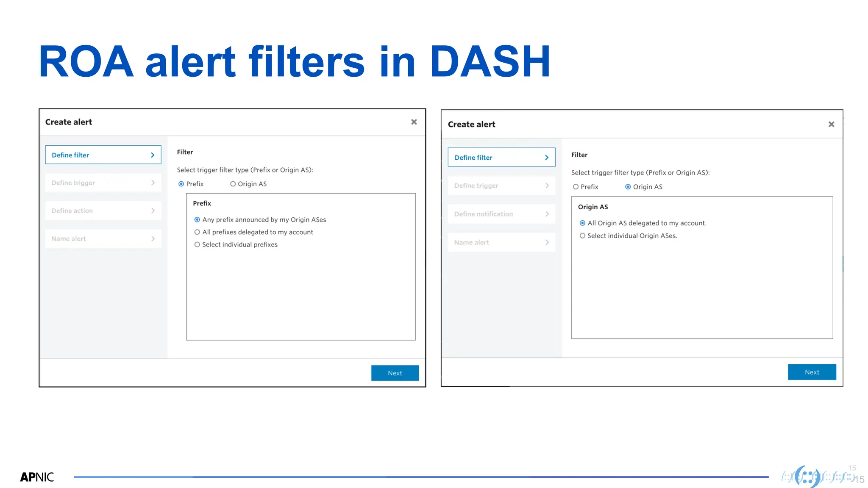Open Define filter step in left dialog
Image resolution: width=868 pixels, height=488 pixels.
(x=103, y=155)
